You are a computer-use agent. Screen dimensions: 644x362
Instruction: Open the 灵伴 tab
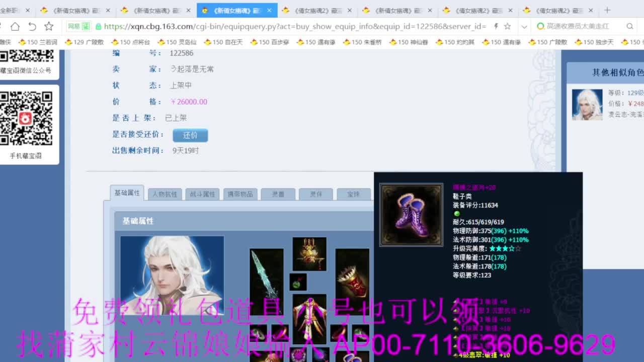tap(316, 194)
